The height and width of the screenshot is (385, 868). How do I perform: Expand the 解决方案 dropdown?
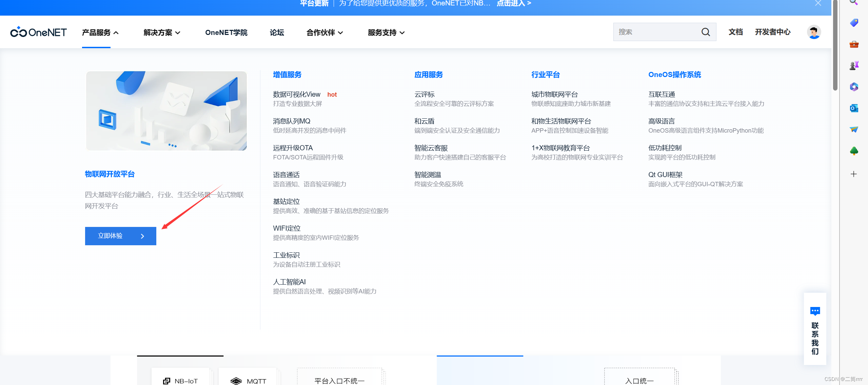162,33
